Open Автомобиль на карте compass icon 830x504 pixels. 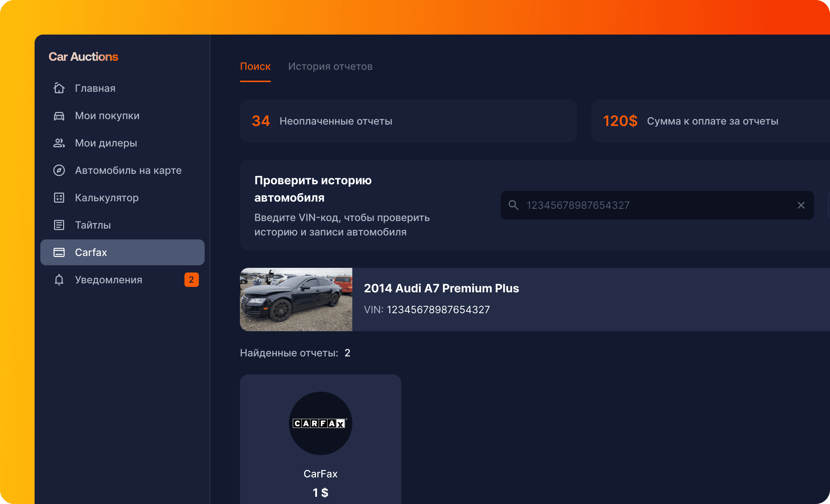59,170
